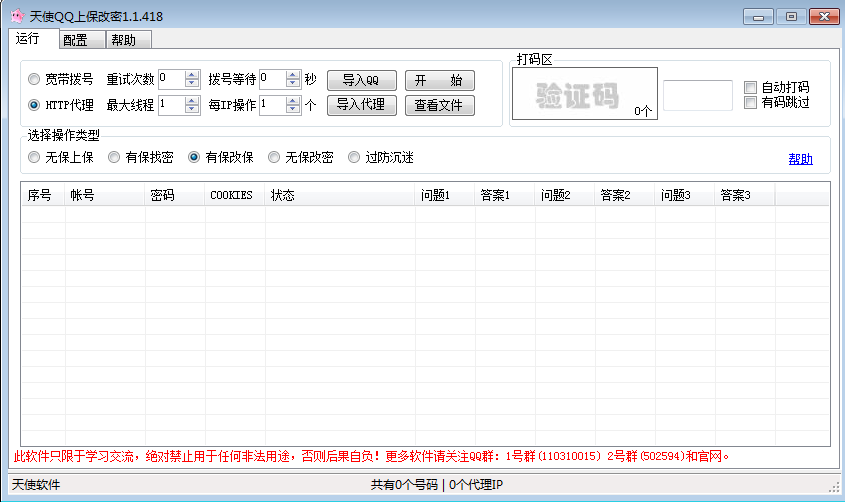Image resolution: width=845 pixels, height=502 pixels.
Task: Click the pink app icon in title bar
Action: [17, 16]
